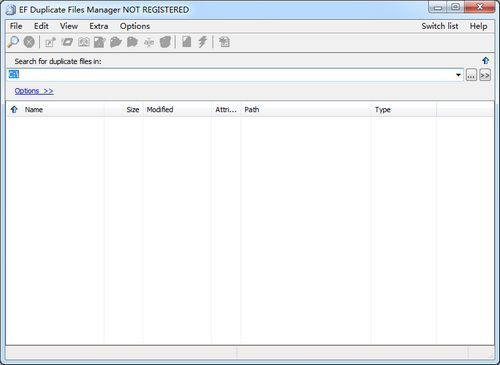Click the page-with-pencil toolbar icon
Image resolution: width=500 pixels, height=365 pixels.
[x=100, y=42]
